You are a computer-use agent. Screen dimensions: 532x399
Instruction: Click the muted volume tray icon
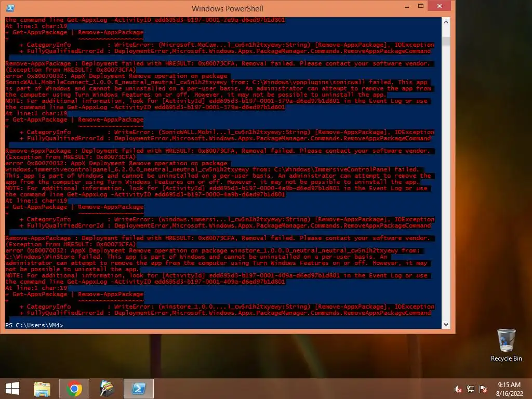458,389
